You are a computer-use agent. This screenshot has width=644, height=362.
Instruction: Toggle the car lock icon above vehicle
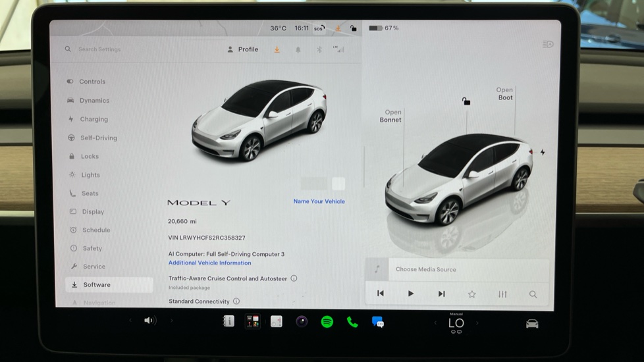pyautogui.click(x=466, y=101)
